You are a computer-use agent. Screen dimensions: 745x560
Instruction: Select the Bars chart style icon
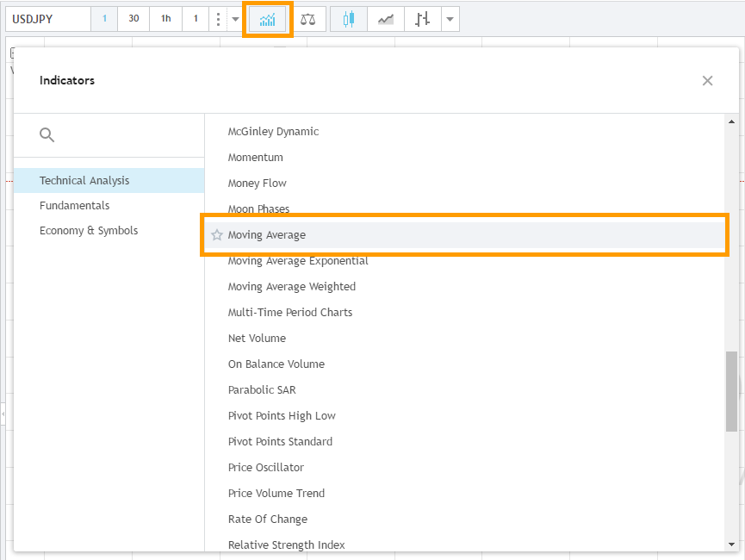[x=422, y=20]
